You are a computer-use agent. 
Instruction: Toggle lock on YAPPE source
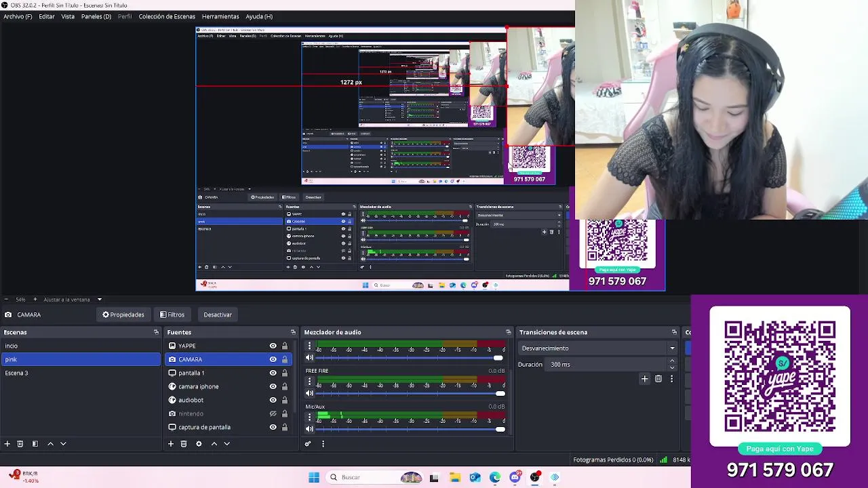pyautogui.click(x=285, y=346)
